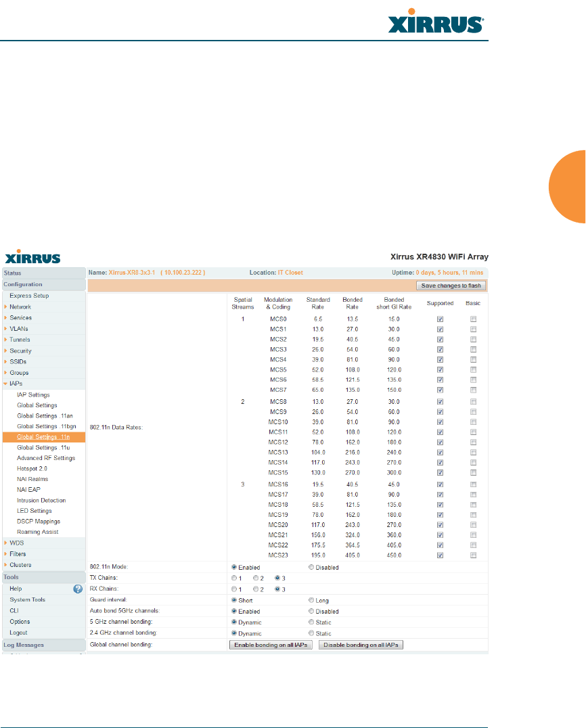The image size is (586, 728).
Task: Set 5 GHz channel bonding to Static
Action: [x=311, y=622]
